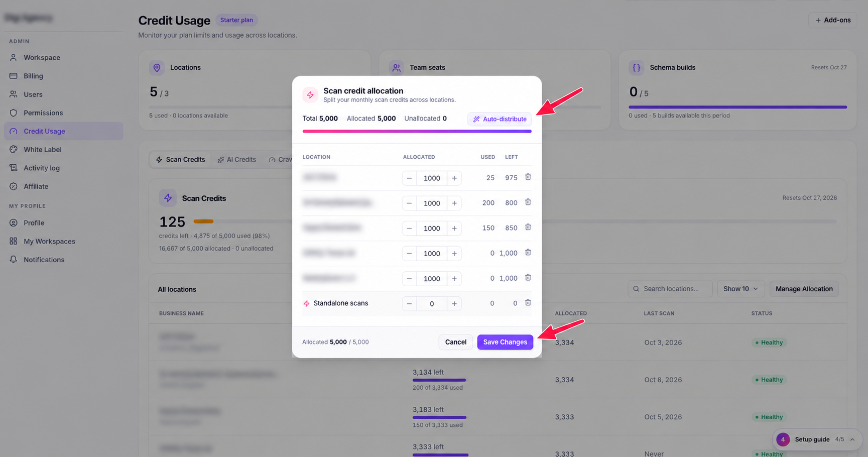Open Credit Usage in the sidebar
The image size is (868, 457).
point(63,131)
